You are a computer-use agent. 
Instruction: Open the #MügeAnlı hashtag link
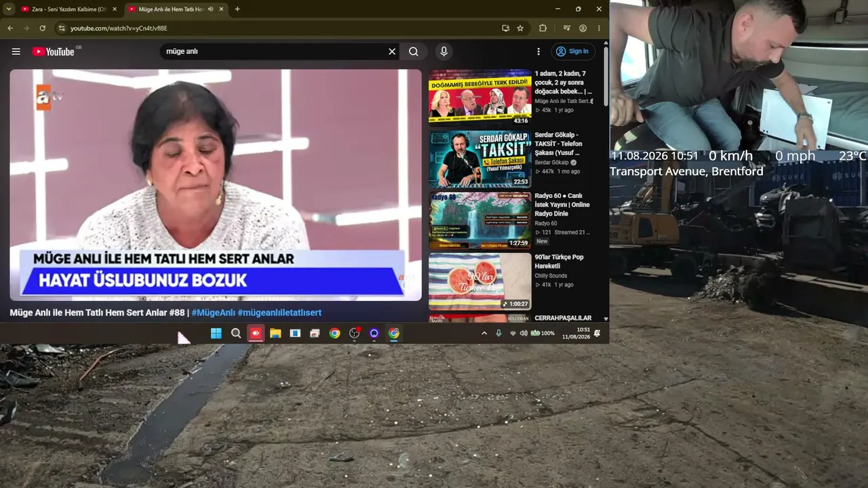coord(213,312)
